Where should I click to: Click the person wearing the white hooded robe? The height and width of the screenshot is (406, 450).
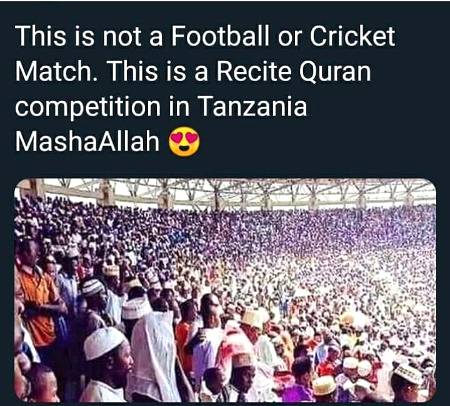point(155,353)
